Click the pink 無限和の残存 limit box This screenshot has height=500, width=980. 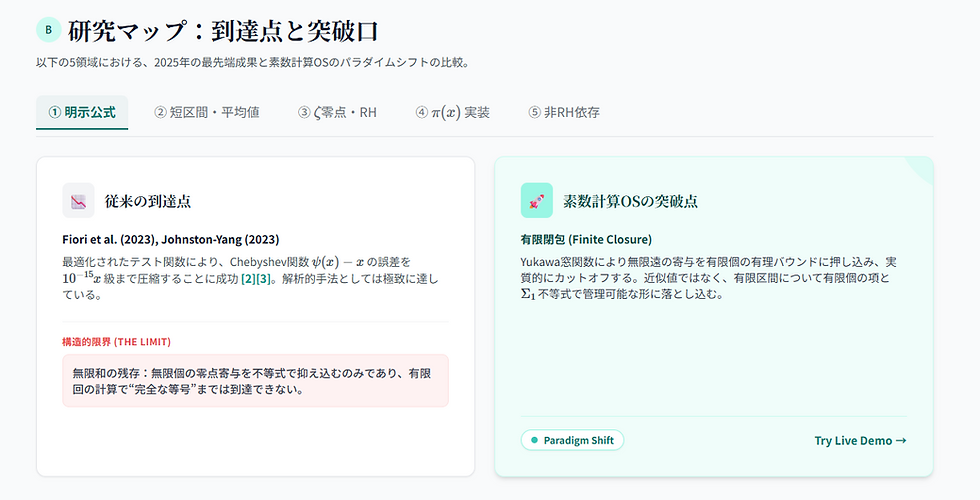coord(255,380)
